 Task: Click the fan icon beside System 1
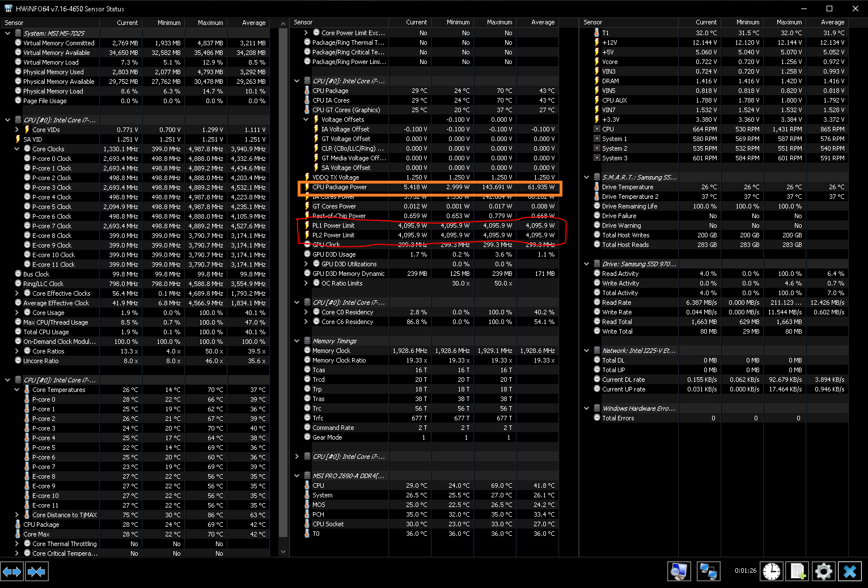click(596, 139)
